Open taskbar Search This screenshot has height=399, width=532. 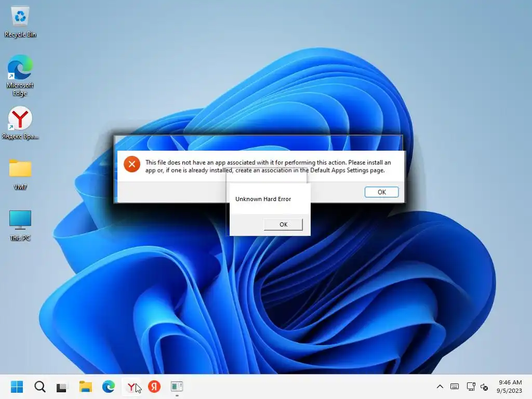(39, 387)
